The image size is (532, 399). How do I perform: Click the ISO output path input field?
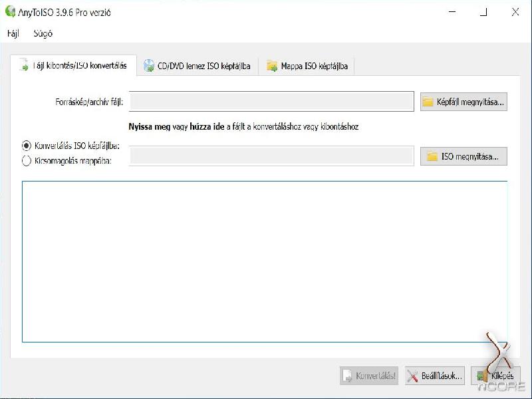pos(271,156)
